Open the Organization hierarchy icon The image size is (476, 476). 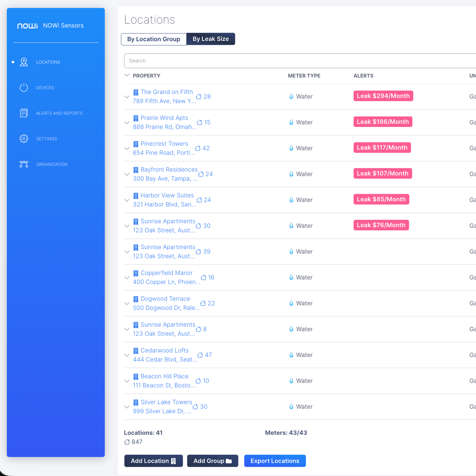[24, 164]
